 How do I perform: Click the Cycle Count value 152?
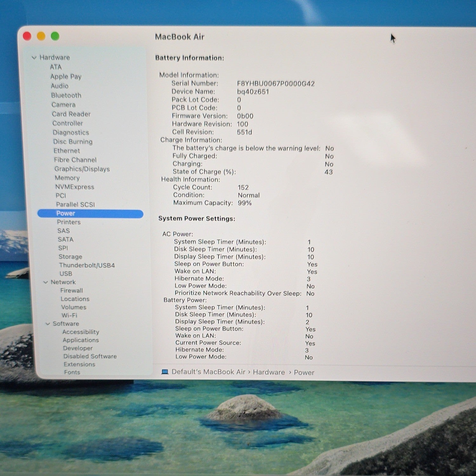click(x=243, y=188)
